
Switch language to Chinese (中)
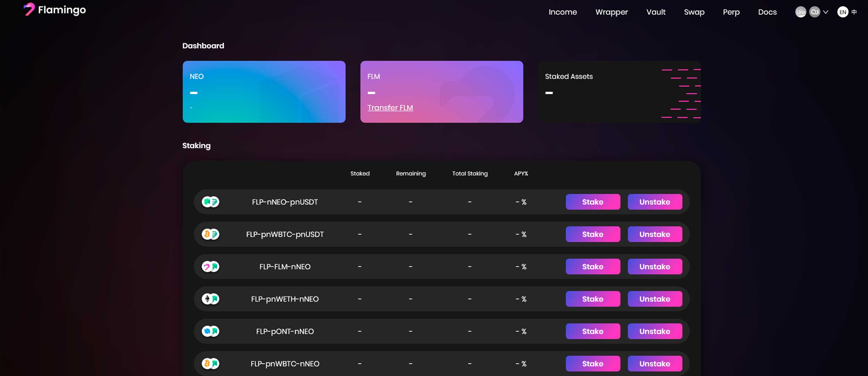click(854, 12)
